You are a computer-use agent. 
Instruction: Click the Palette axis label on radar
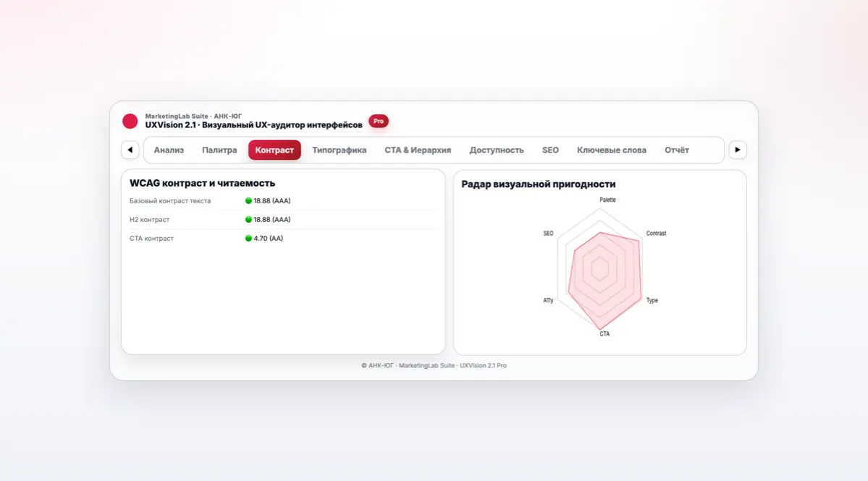click(x=607, y=200)
